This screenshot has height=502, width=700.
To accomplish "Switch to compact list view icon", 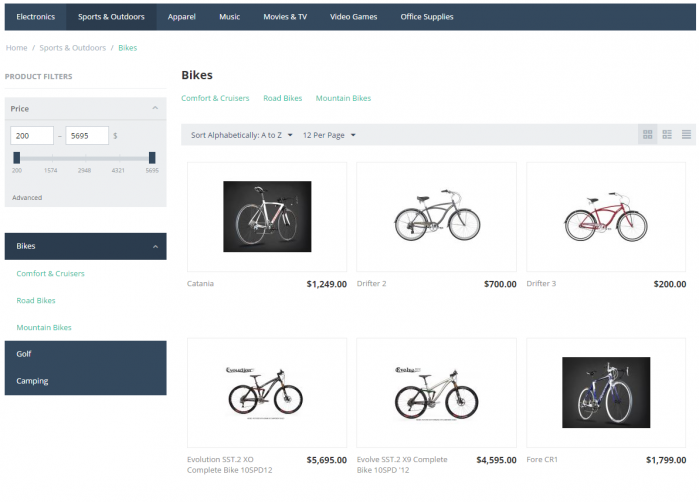I will (x=667, y=134).
